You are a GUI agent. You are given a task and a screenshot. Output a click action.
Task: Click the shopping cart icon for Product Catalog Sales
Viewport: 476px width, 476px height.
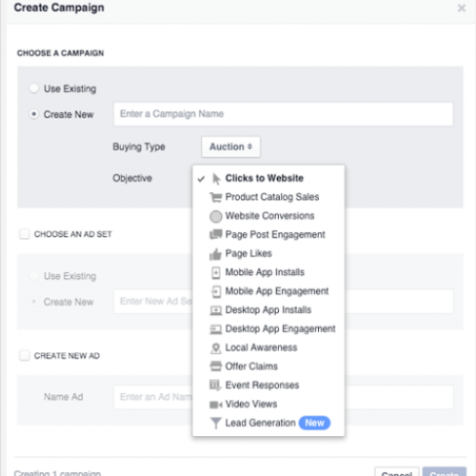216,197
